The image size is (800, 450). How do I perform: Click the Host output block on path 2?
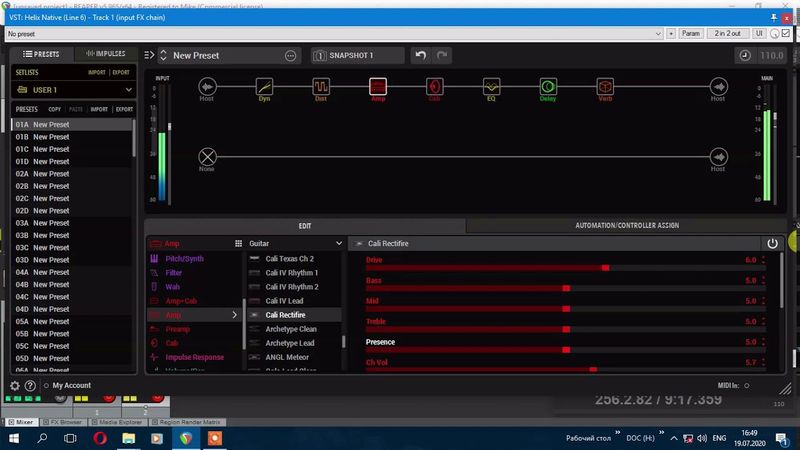pyautogui.click(x=718, y=157)
